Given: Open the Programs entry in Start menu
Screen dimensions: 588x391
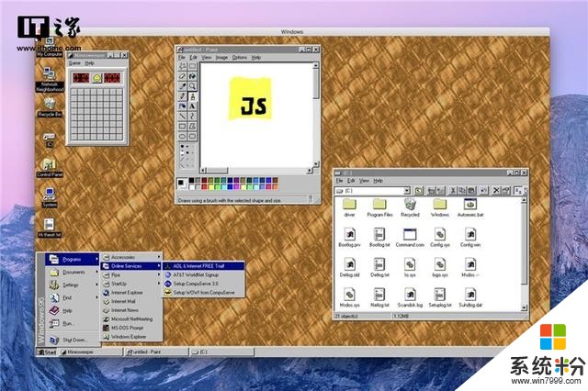Looking at the screenshot, I should point(73,259).
